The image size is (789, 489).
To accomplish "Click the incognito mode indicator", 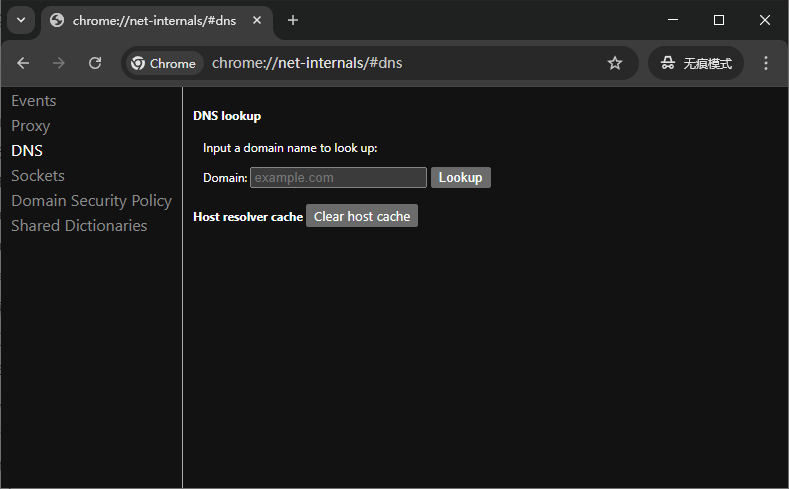I will (696, 63).
